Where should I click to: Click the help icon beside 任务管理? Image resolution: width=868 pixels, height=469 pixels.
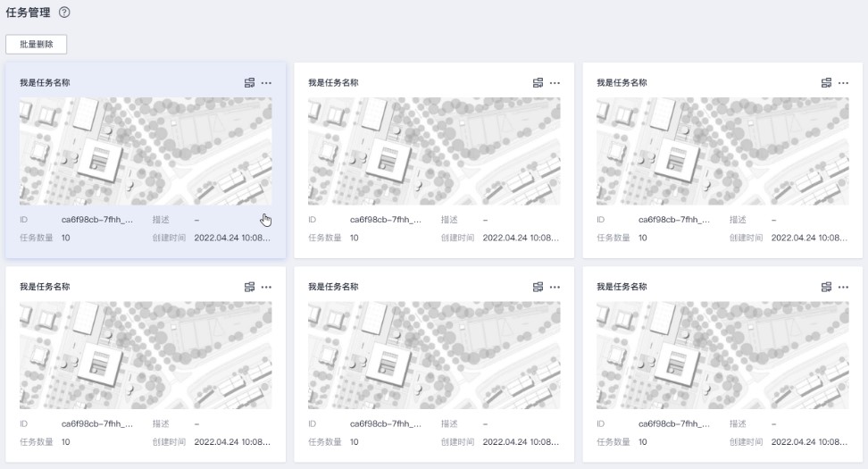point(63,13)
